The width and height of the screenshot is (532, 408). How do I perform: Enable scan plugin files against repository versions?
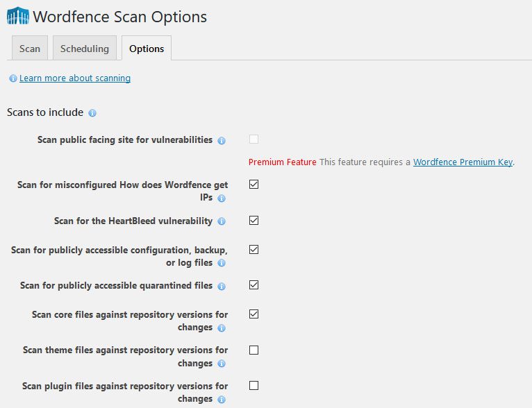click(253, 386)
